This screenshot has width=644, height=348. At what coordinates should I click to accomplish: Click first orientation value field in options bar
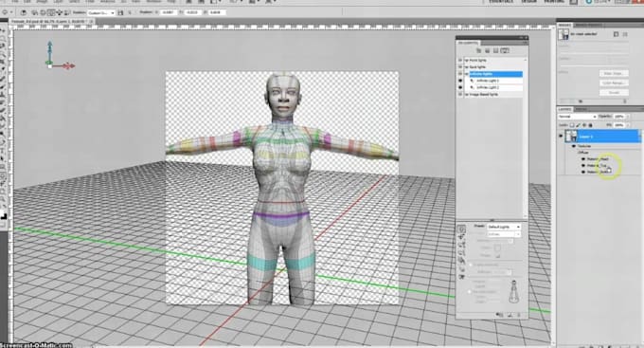pyautogui.click(x=168, y=12)
